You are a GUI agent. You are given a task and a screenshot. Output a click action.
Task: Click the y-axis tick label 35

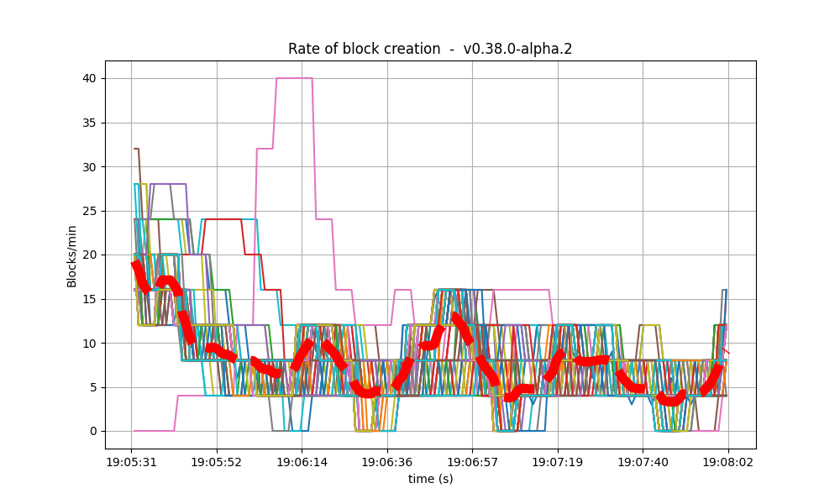point(92,123)
